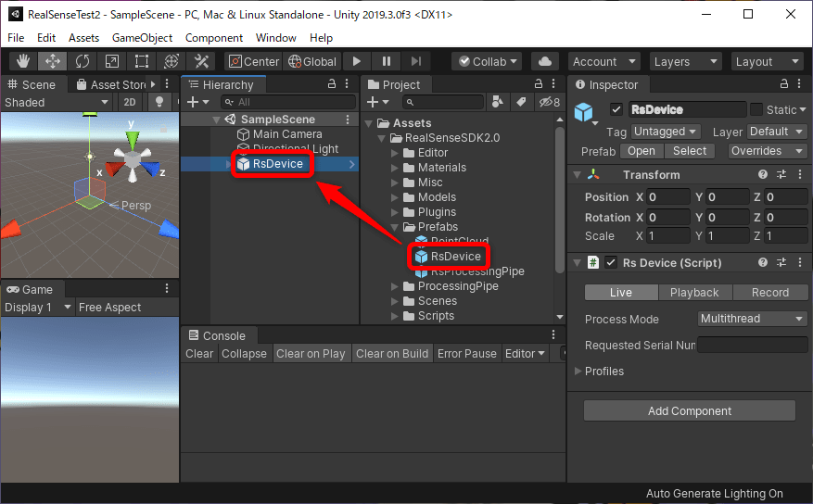The height and width of the screenshot is (504, 813).
Task: Select the Playback mode button
Action: 694,293
